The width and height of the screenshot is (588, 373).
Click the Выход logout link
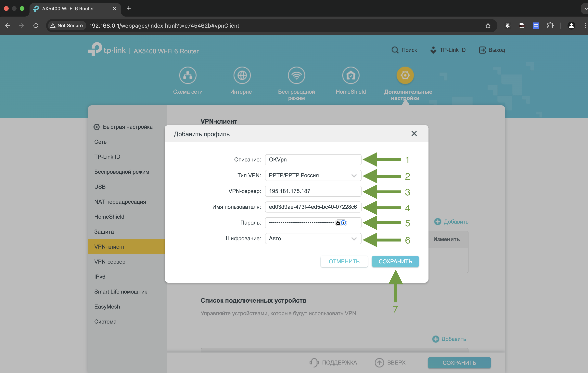coord(492,50)
